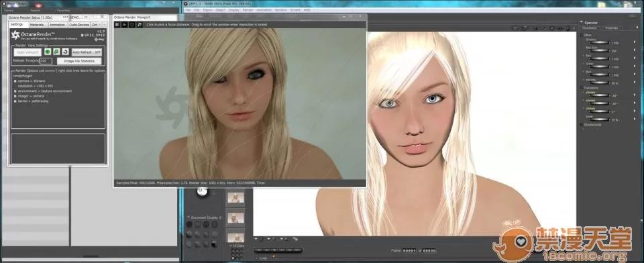Toggle the Loop checkbox in animation controls
This screenshot has height=263, width=644.
coord(257,258)
